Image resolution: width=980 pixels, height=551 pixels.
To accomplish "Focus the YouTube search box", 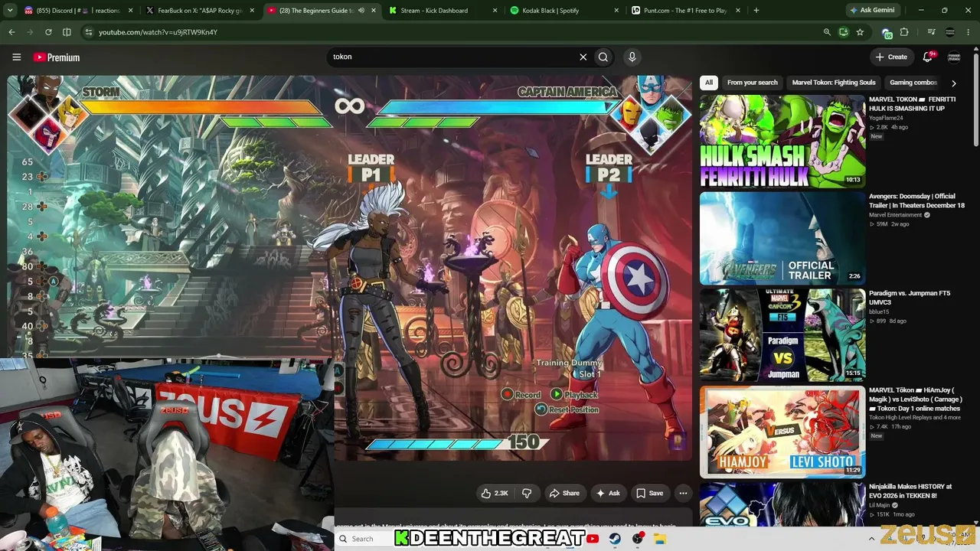I will point(453,57).
